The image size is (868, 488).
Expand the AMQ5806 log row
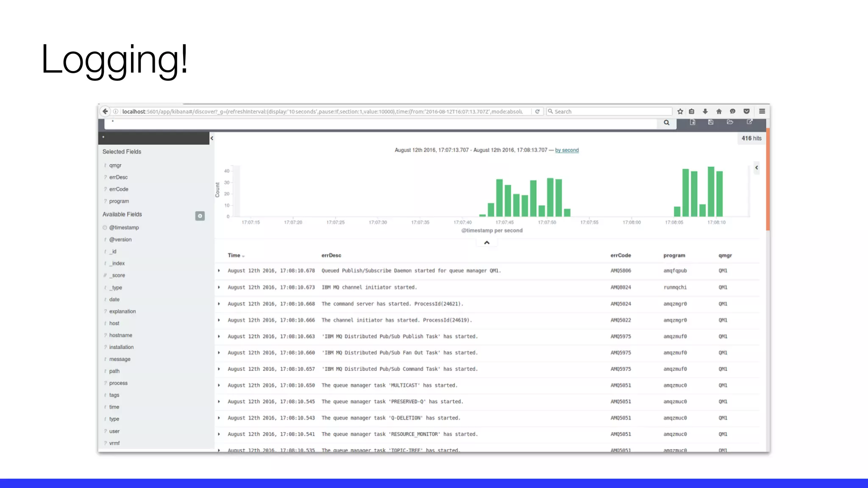219,271
